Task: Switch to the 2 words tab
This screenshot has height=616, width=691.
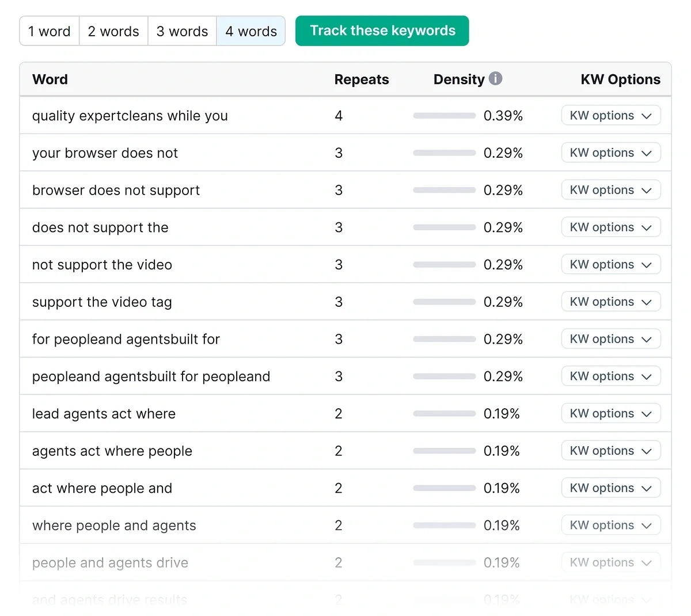Action: click(x=113, y=31)
